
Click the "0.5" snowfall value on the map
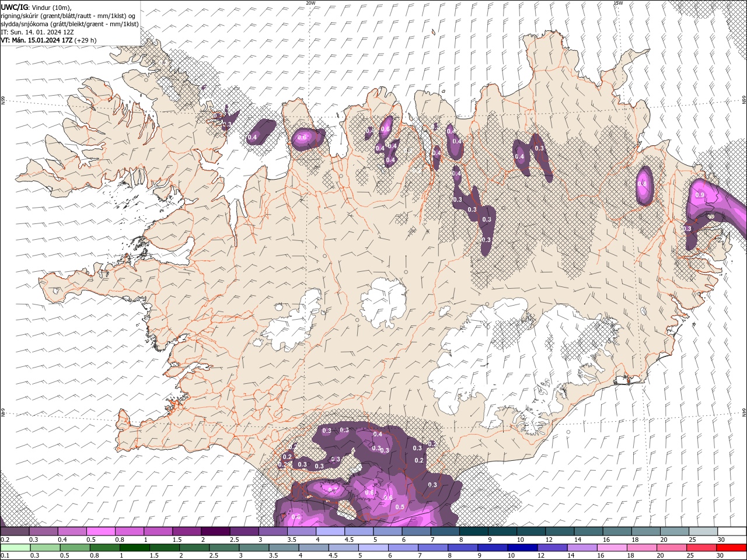400,507
